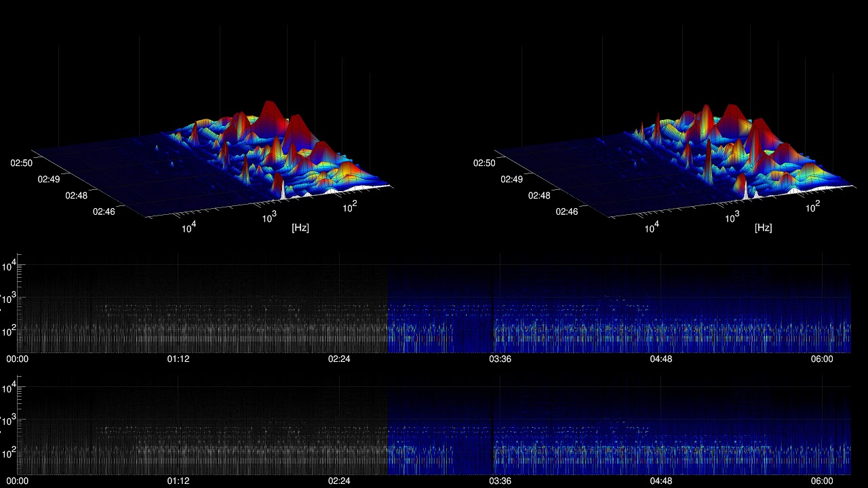Click the 04:48 time tick under lower spectrogram
The width and height of the screenshot is (868, 488).
[661, 481]
